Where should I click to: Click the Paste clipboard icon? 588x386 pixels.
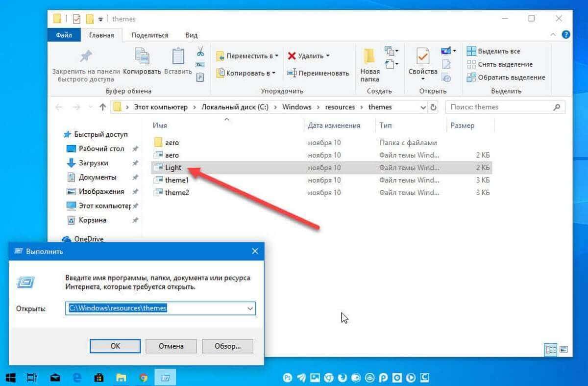point(178,56)
